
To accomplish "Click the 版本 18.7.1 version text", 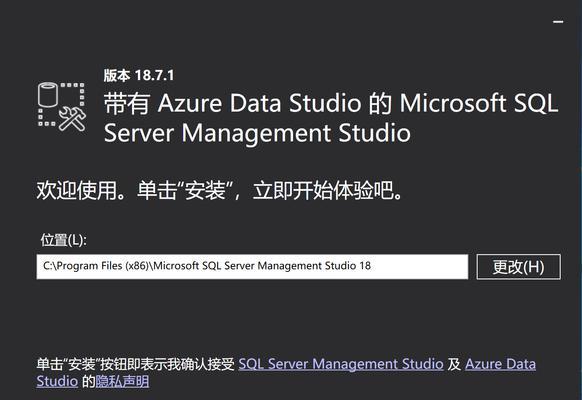I will coord(139,75).
